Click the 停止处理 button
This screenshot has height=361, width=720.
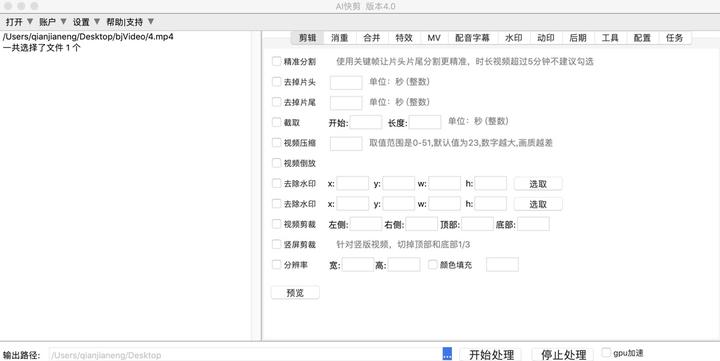click(563, 355)
